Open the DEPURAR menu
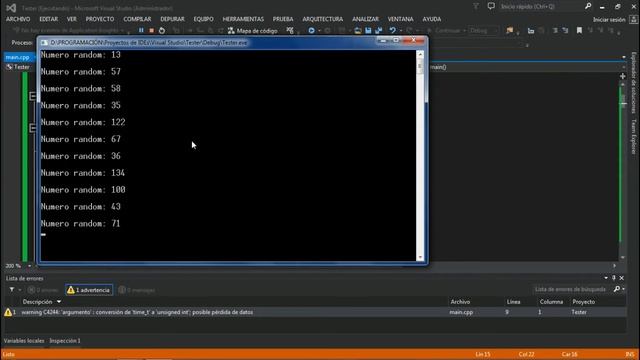This screenshot has width=640, height=360. coord(172,19)
